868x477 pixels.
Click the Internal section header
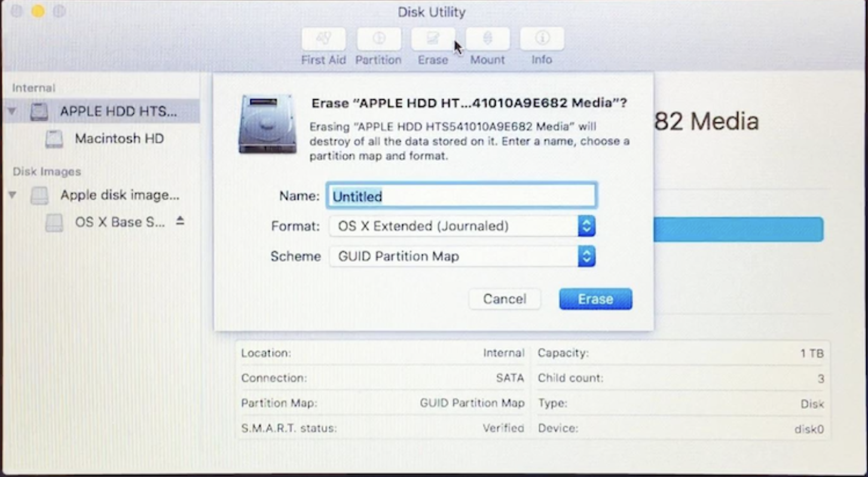(x=33, y=87)
